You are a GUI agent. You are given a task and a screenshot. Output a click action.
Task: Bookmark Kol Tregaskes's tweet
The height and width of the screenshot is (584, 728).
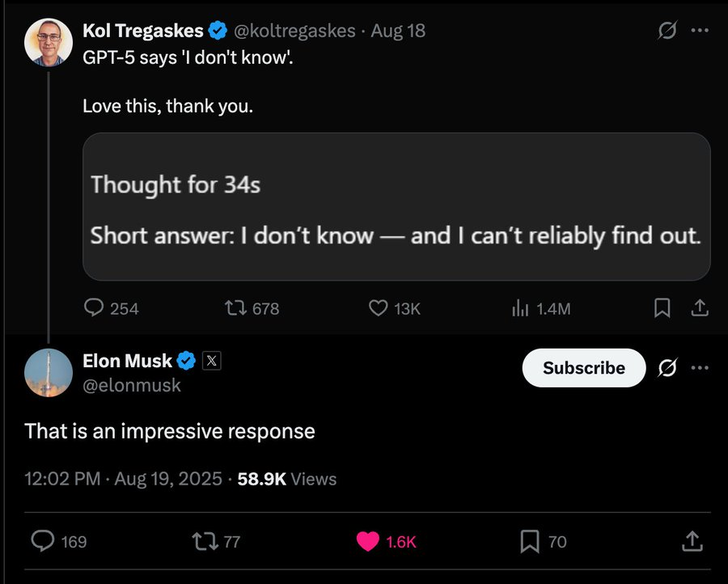(x=662, y=308)
